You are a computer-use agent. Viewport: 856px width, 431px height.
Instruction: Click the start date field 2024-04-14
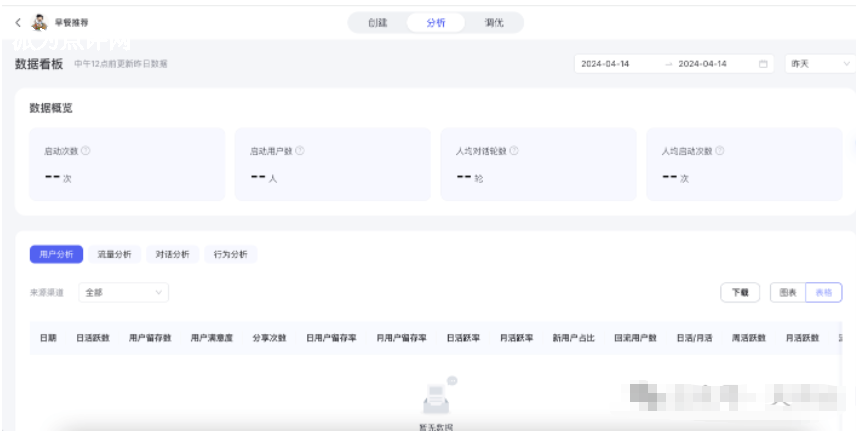tap(605, 64)
